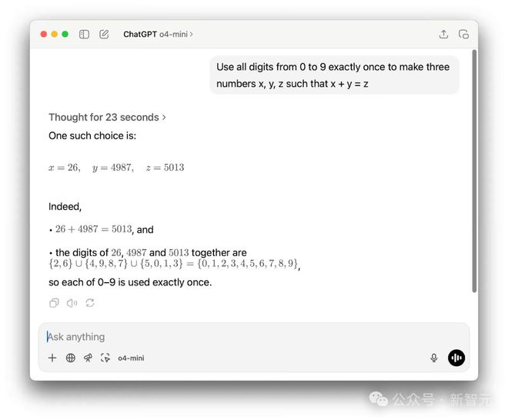Image resolution: width=508 pixels, height=420 pixels.
Task: Open the companion window icon at top right
Action: coord(463,34)
